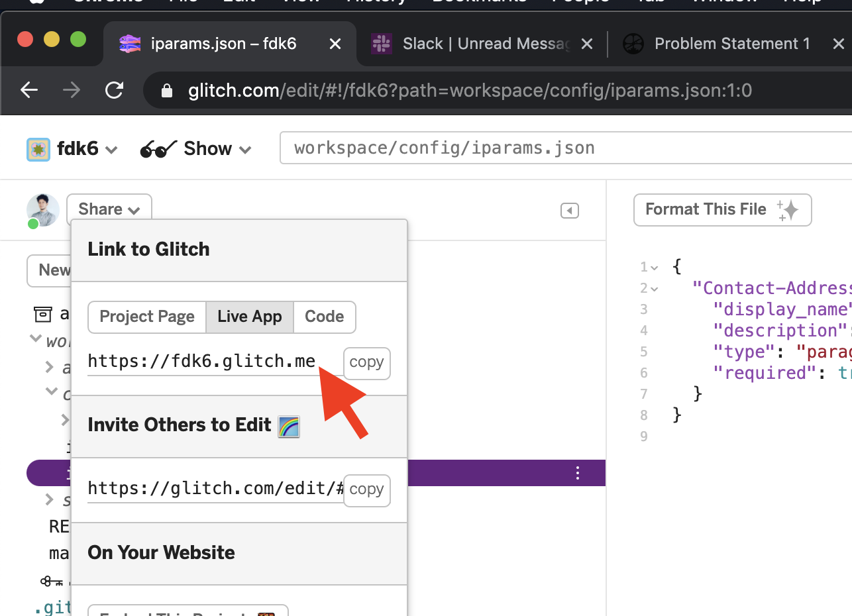Close the Slack browser tab

pos(586,44)
